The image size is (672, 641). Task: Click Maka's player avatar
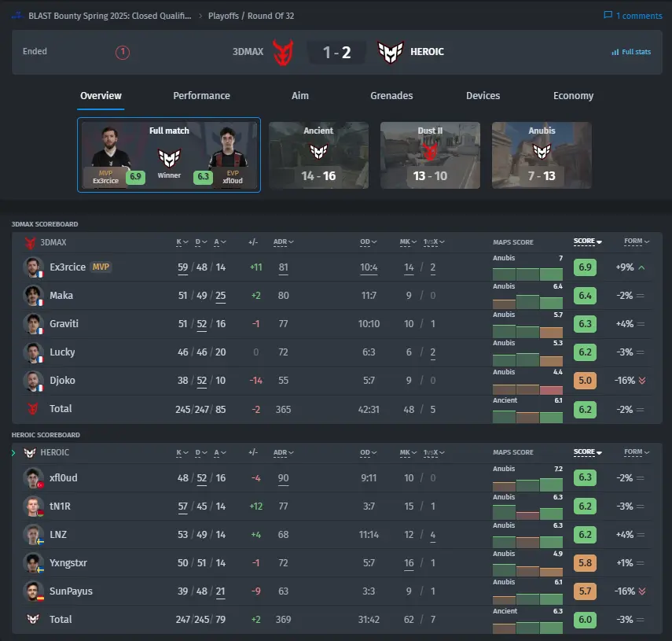33,296
